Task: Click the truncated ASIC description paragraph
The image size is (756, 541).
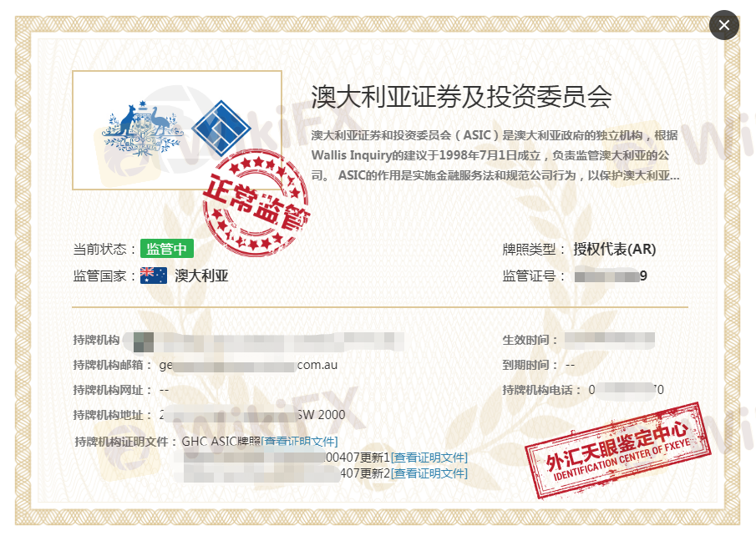Action: (x=495, y=155)
